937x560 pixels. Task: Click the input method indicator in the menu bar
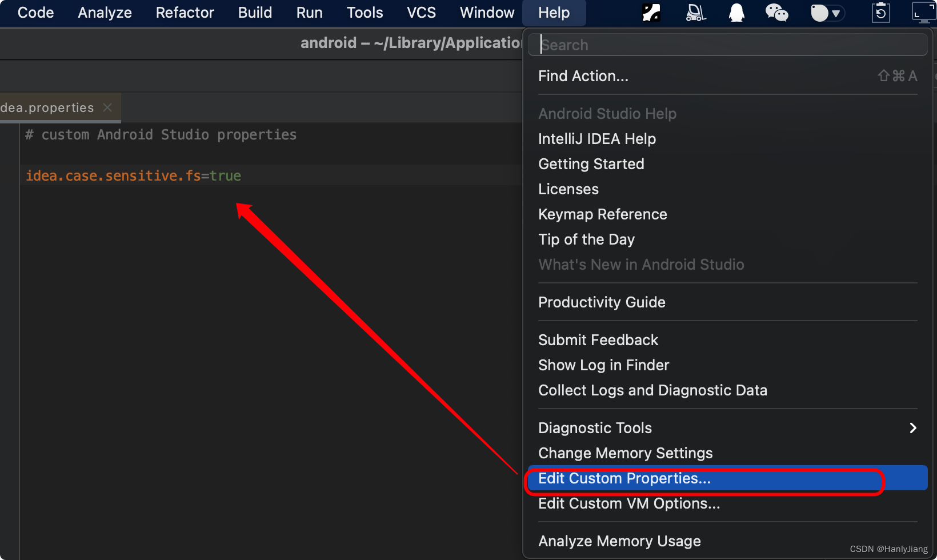point(818,13)
